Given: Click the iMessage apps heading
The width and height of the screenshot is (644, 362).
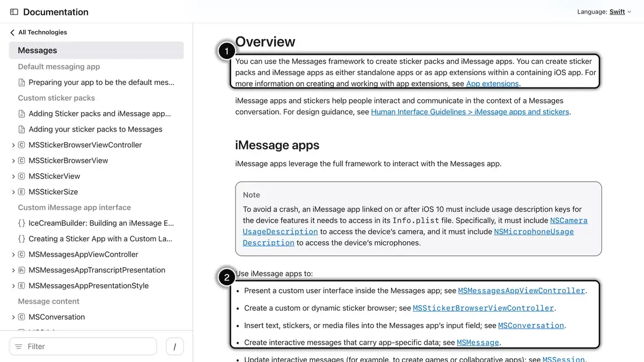Looking at the screenshot, I should click(x=277, y=145).
